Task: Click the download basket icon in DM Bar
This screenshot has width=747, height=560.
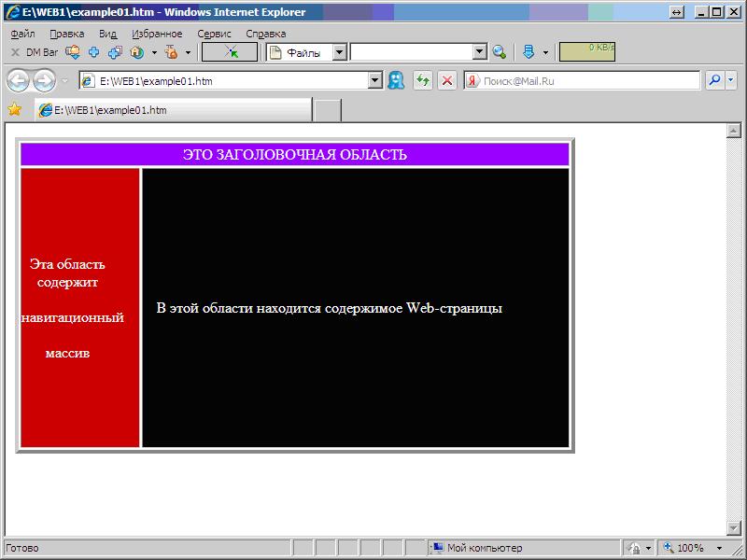Action: click(73, 52)
